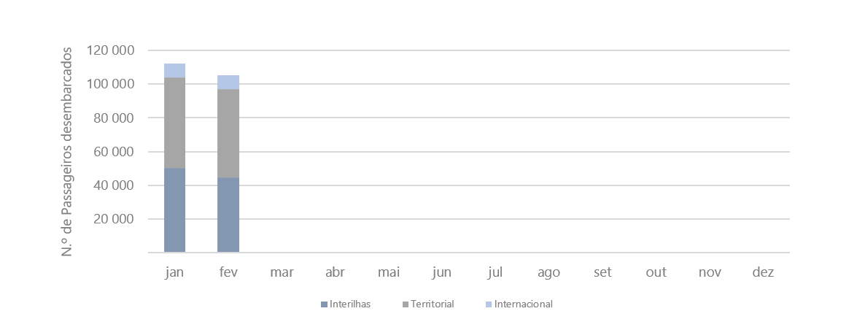The width and height of the screenshot is (868, 330).
Task: Click the 60 000 axis value label
Action: click(x=114, y=152)
